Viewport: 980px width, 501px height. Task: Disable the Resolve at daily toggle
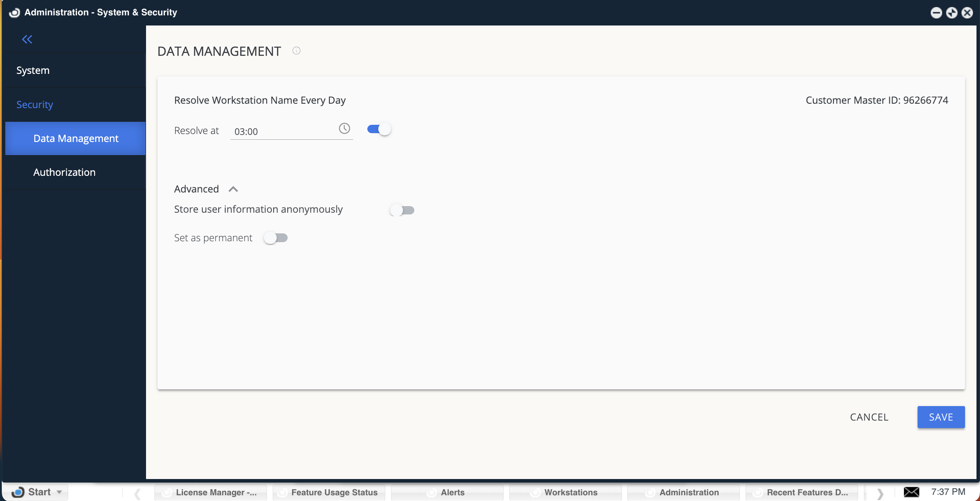[x=379, y=129]
